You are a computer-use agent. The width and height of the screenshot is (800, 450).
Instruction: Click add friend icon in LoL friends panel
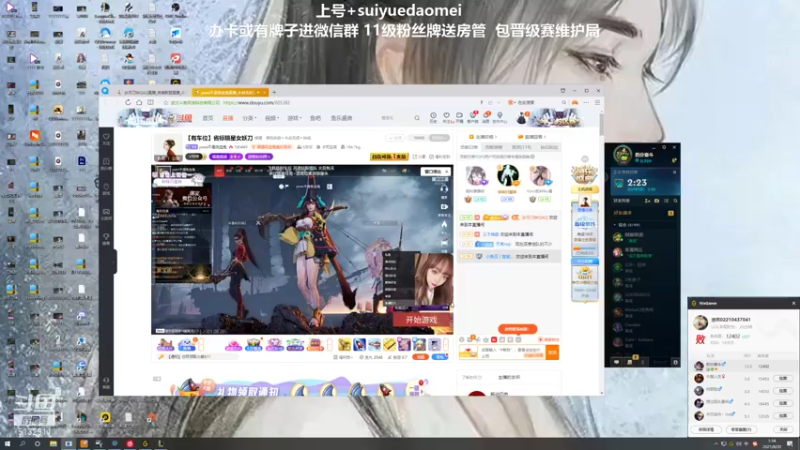tap(647, 201)
